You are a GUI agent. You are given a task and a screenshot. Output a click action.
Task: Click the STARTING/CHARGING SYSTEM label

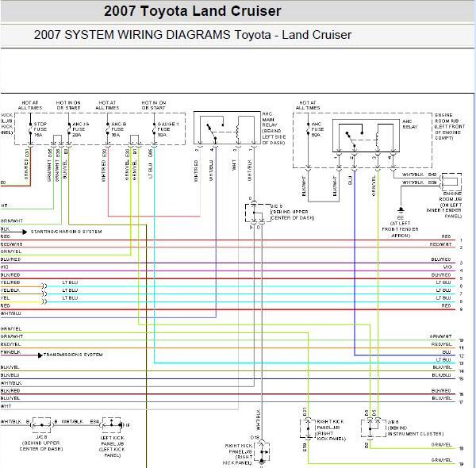pyautogui.click(x=66, y=232)
